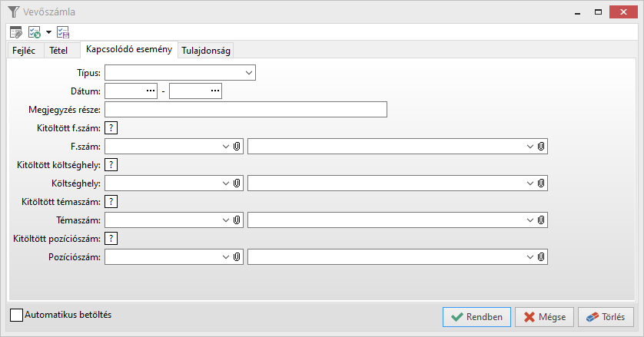Open the Tulajdonság tab
The height and width of the screenshot is (337, 644).
coord(205,51)
